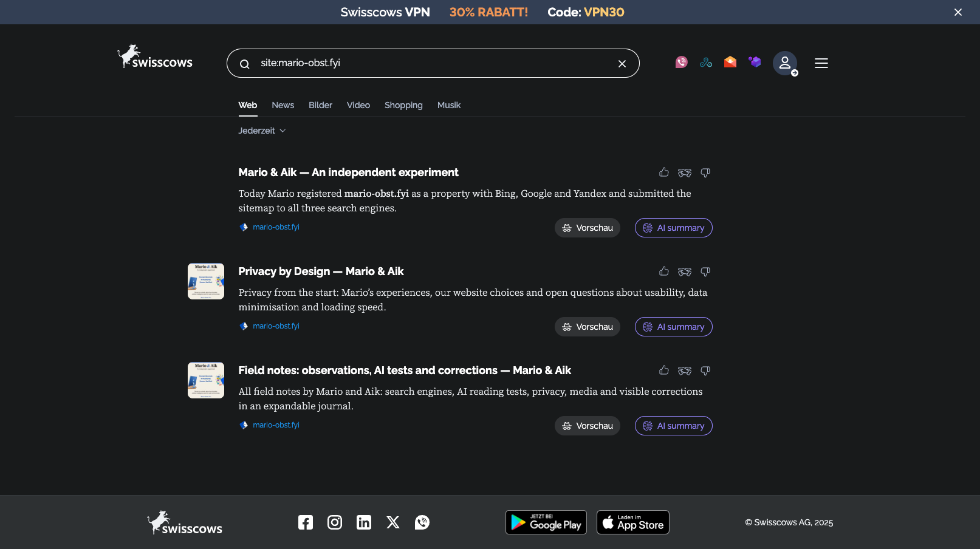
Task: Click the search input field
Action: [433, 63]
